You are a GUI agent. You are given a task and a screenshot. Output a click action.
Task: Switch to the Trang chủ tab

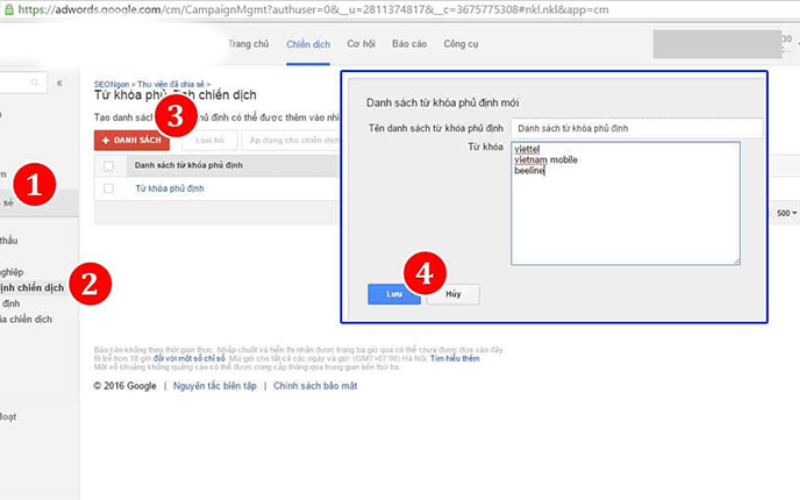[x=248, y=45]
